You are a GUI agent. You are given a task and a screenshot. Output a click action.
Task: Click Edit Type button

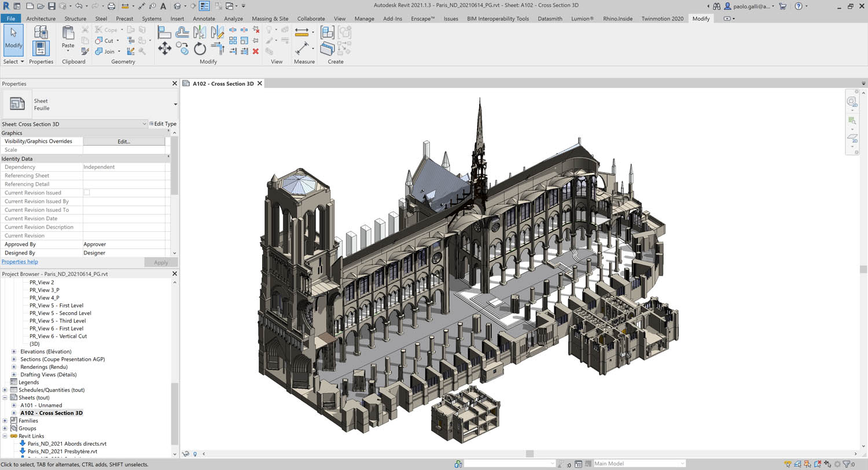click(x=163, y=124)
